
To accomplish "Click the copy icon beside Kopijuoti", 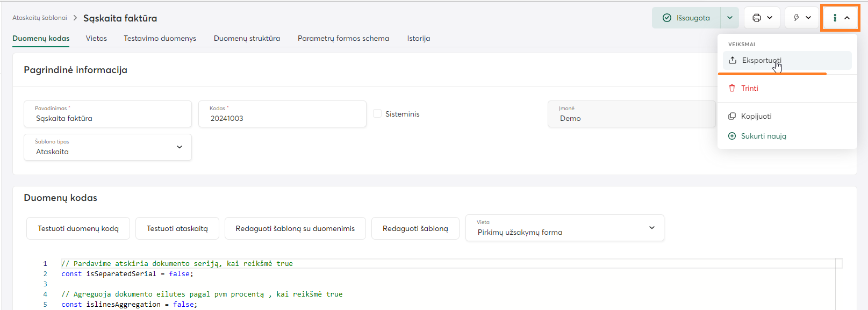I will [732, 116].
